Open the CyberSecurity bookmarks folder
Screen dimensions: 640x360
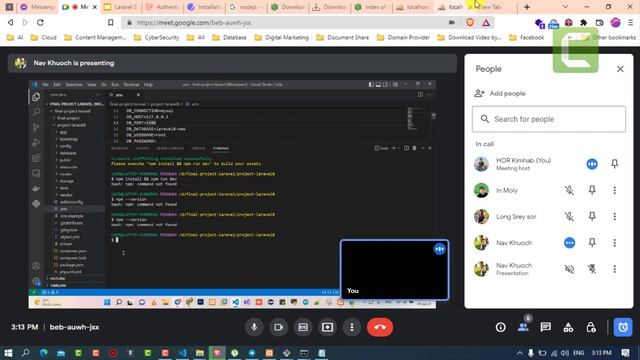click(156, 38)
